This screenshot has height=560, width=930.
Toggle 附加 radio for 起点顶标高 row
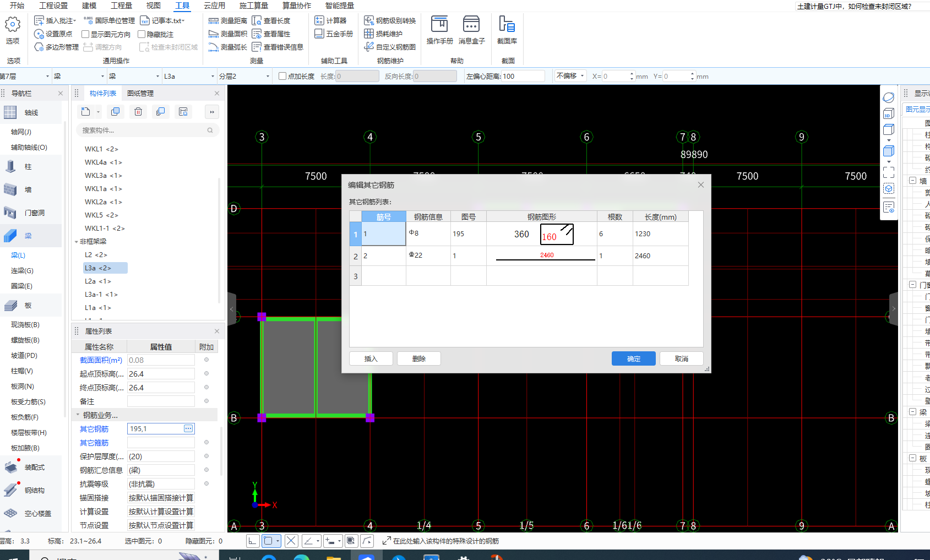206,373
